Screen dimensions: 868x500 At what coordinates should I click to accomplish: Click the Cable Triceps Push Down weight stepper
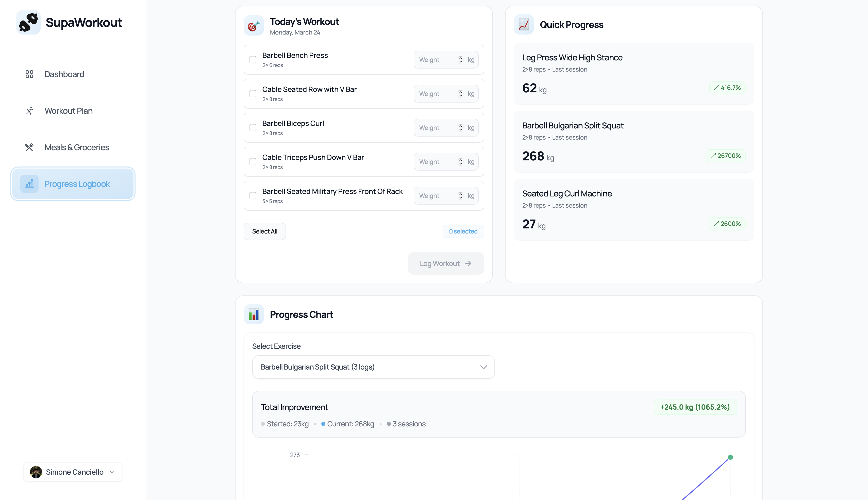[x=460, y=162]
